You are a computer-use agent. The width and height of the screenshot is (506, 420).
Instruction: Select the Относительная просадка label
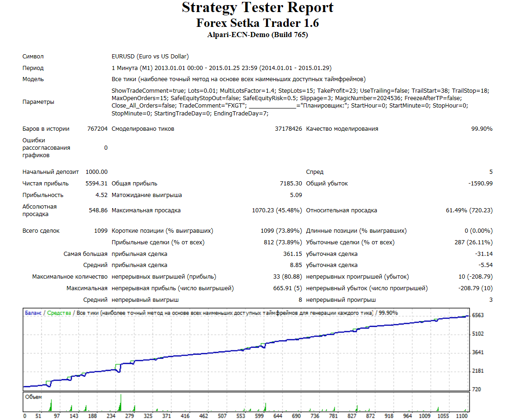[342, 210]
